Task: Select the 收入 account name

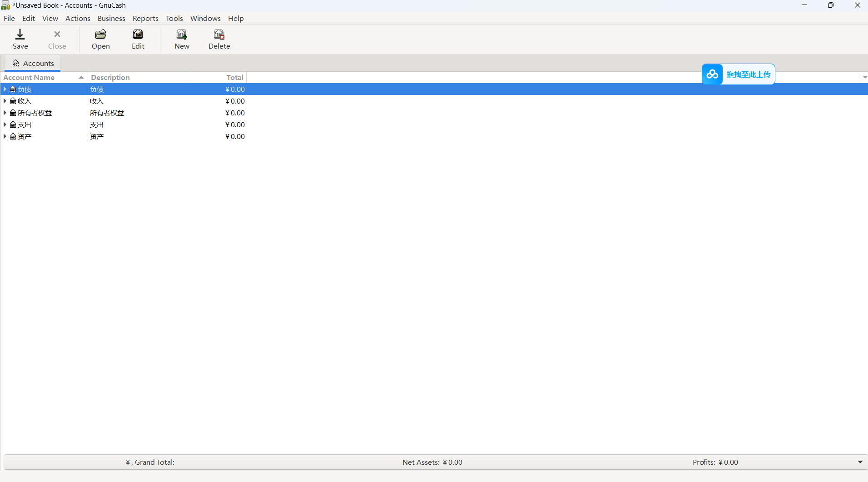Action: point(25,101)
